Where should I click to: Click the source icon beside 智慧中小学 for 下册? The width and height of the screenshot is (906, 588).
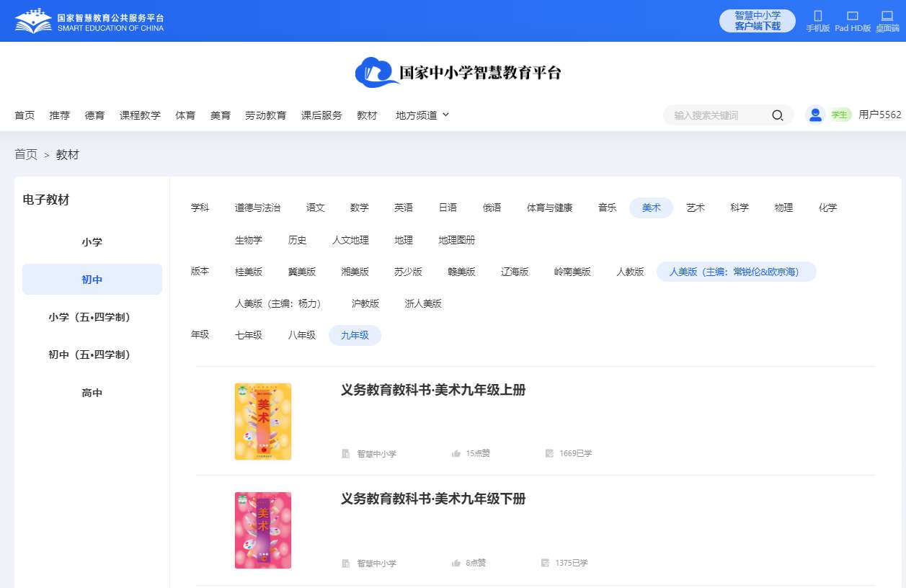coord(346,563)
